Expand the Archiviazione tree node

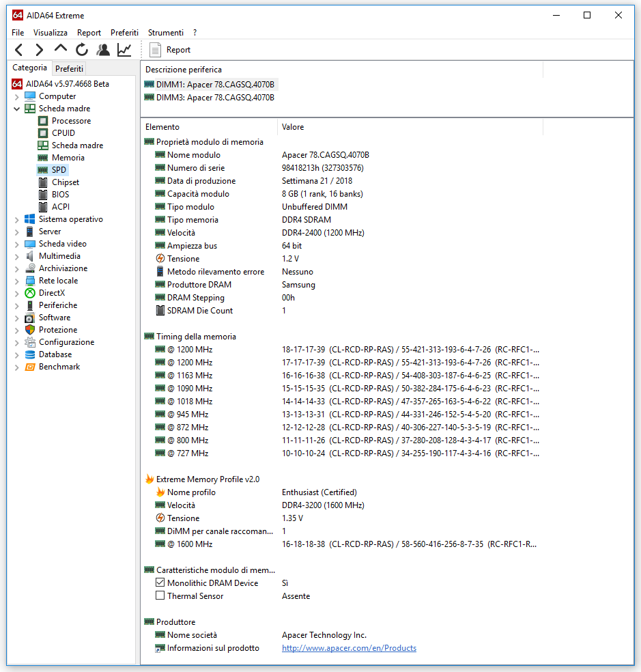click(x=16, y=268)
